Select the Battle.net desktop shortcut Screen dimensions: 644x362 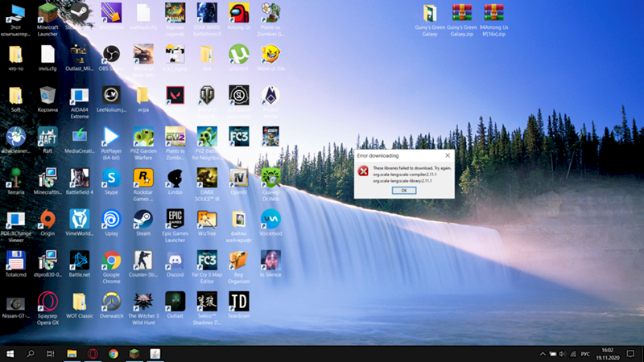[80, 260]
